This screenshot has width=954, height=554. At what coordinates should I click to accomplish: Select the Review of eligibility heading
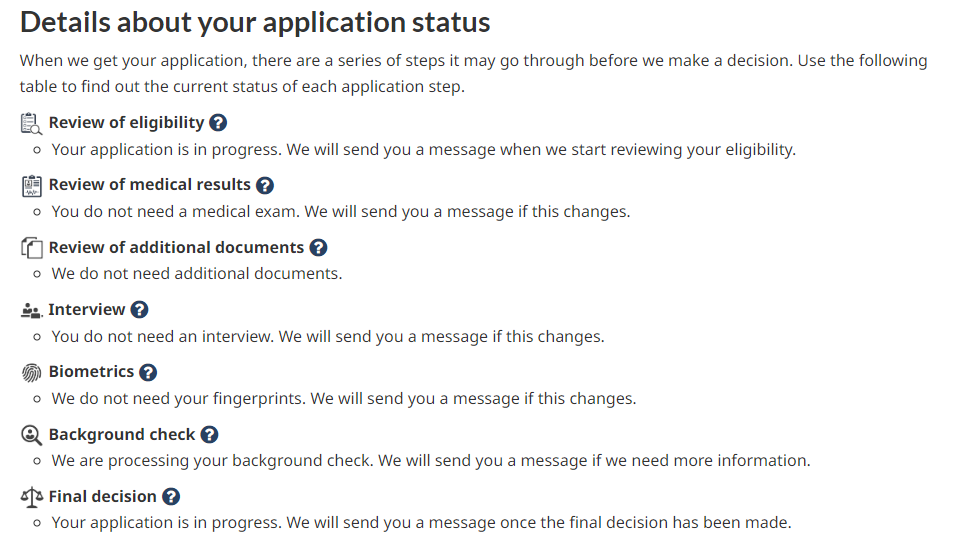coord(127,123)
